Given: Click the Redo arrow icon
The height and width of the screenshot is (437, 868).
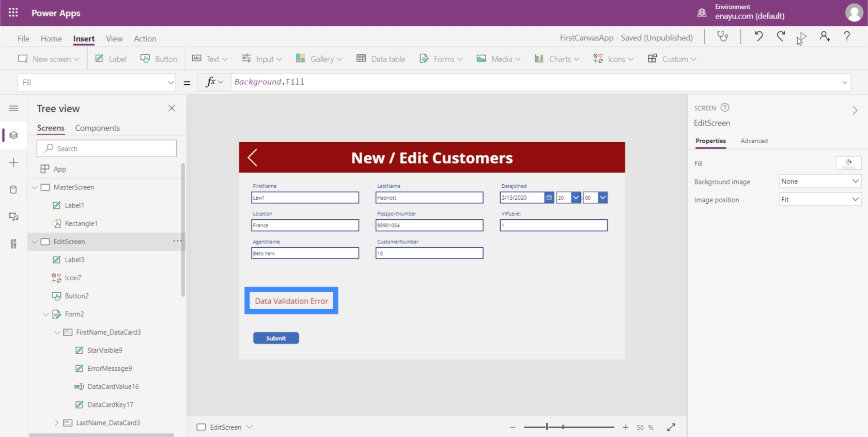Looking at the screenshot, I should pyautogui.click(x=781, y=37).
